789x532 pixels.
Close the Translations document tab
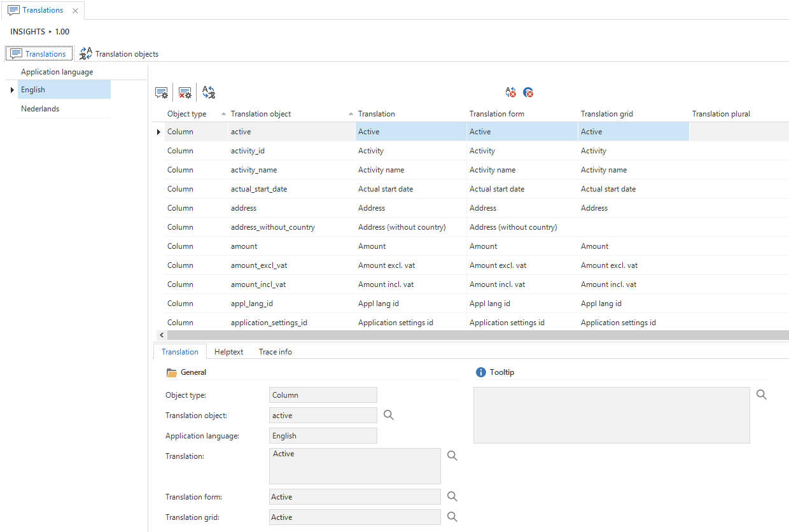tap(76, 11)
